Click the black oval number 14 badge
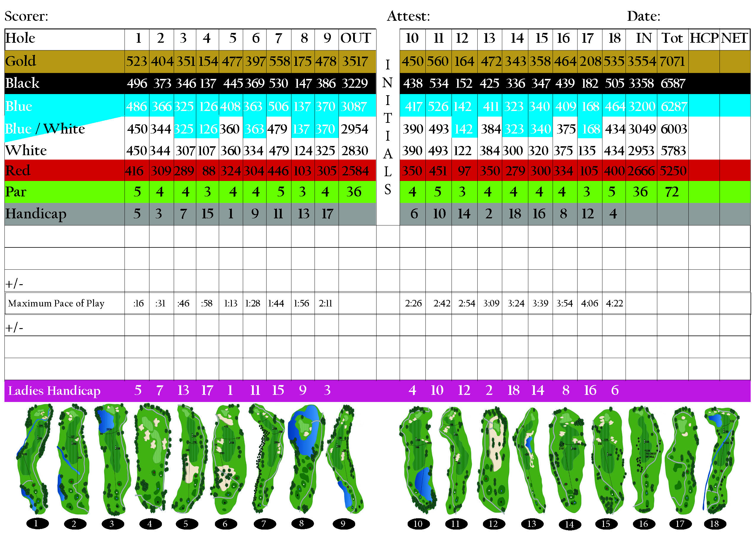 click(x=570, y=524)
